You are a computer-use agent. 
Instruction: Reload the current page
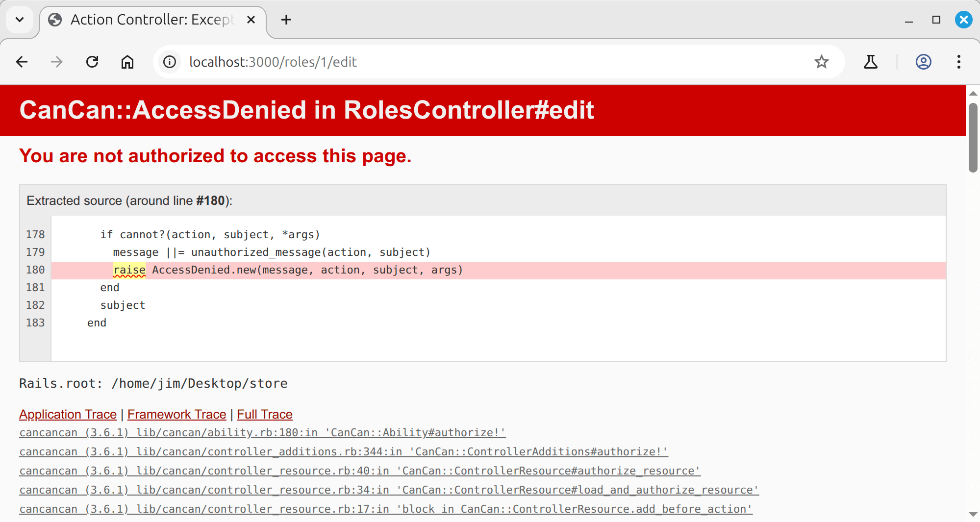click(92, 62)
